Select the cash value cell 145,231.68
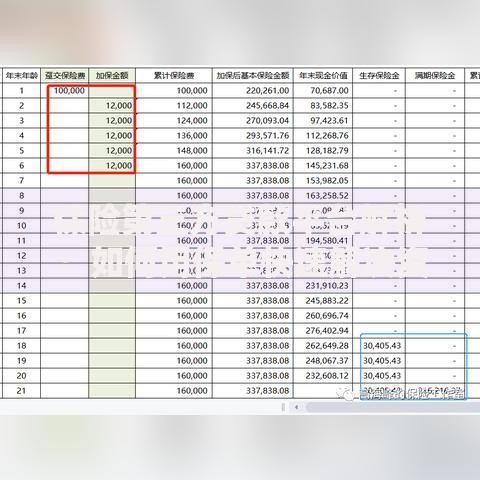This screenshot has width=480, height=480. point(323,166)
